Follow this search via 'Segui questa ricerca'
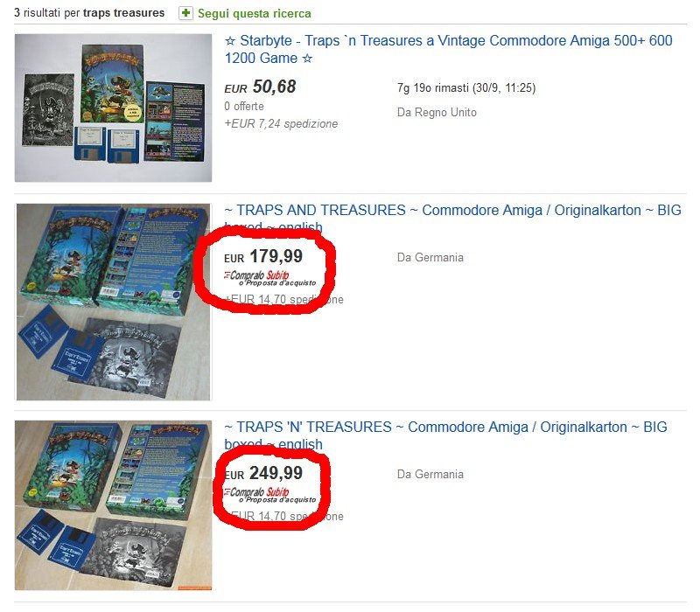 [x=254, y=13]
